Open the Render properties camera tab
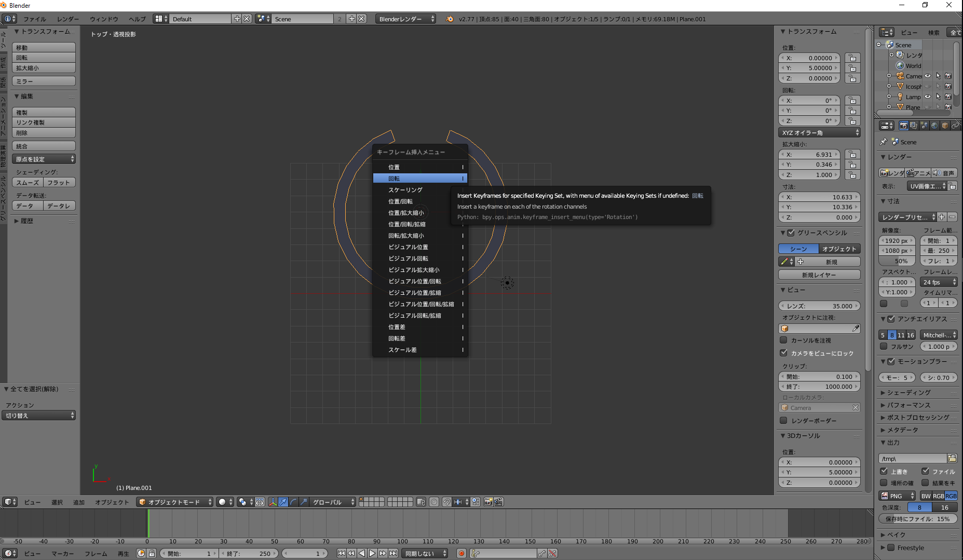The image size is (963, 560). (x=904, y=126)
